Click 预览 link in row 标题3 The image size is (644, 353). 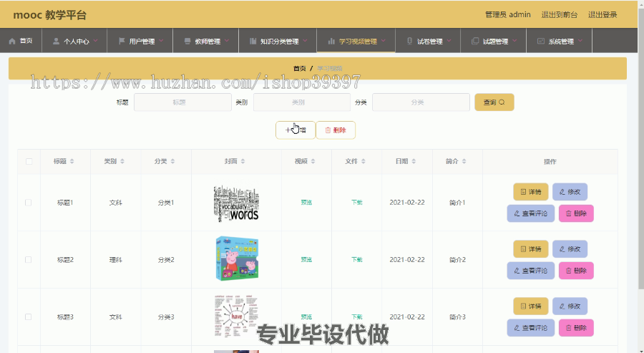point(306,316)
